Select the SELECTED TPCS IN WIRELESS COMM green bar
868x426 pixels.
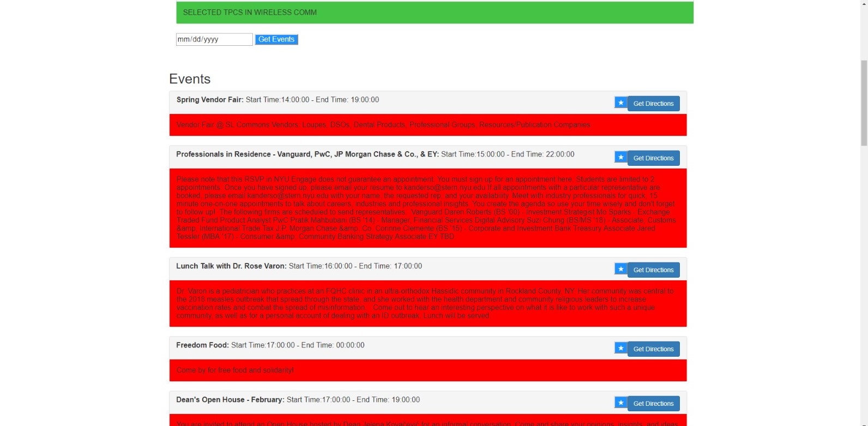pyautogui.click(x=435, y=13)
